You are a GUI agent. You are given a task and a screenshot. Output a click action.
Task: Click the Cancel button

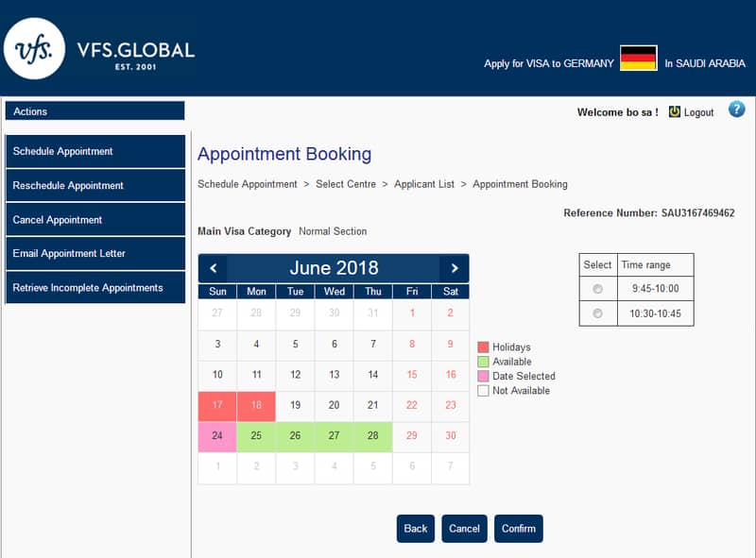[x=464, y=529]
